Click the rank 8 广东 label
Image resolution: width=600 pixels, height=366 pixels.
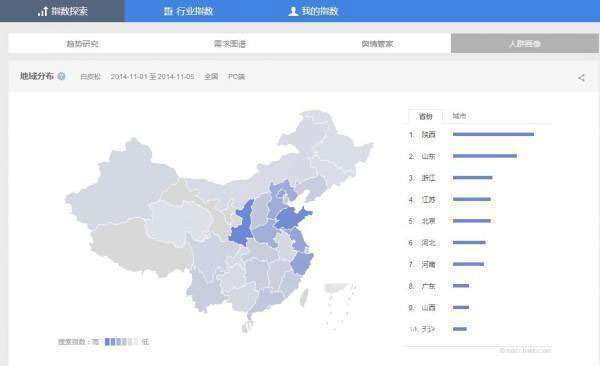click(429, 286)
